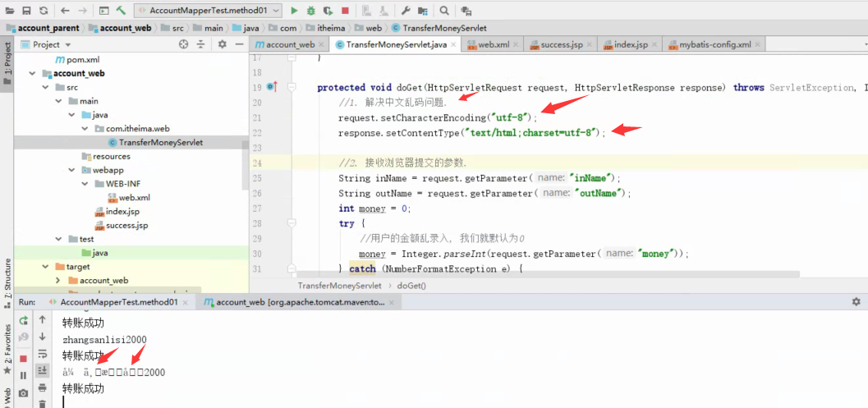Image resolution: width=868 pixels, height=408 pixels.
Task: Collapse the src folder in project tree
Action: coord(47,87)
